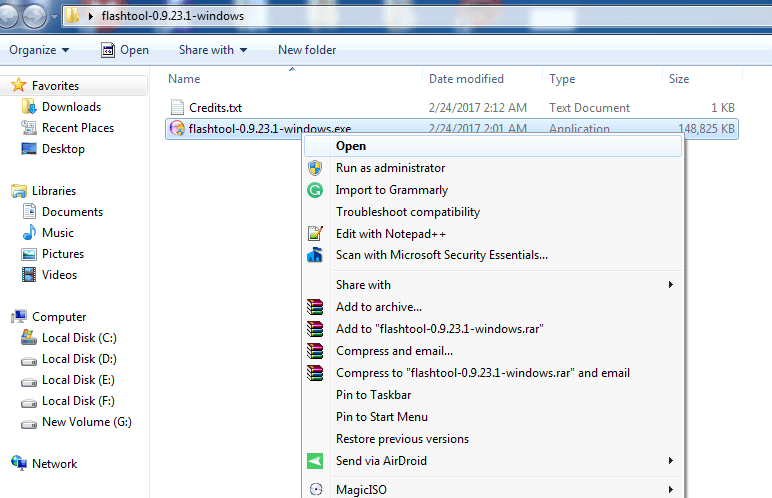Click the Local Disk (C:) drive icon
772x498 pixels.
[29, 337]
